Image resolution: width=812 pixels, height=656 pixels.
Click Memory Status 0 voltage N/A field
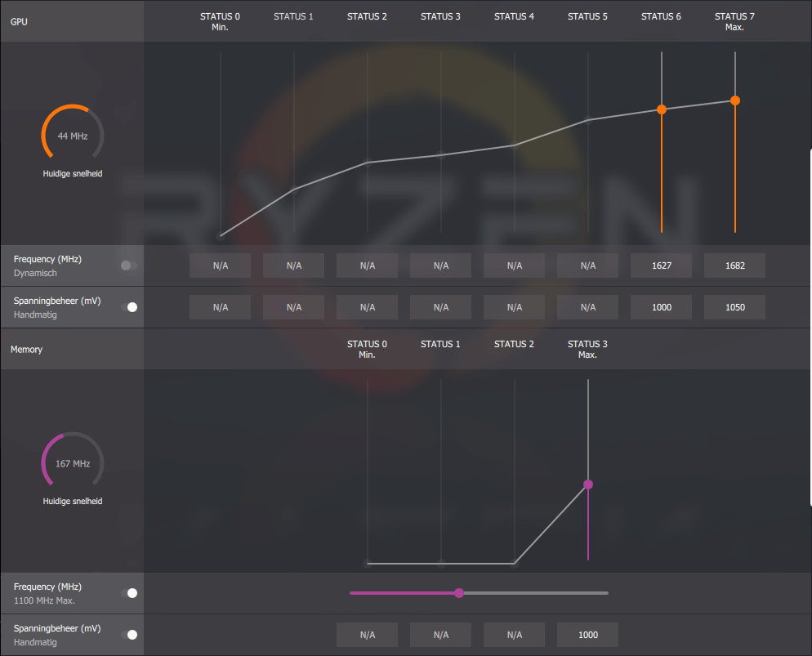[367, 635]
